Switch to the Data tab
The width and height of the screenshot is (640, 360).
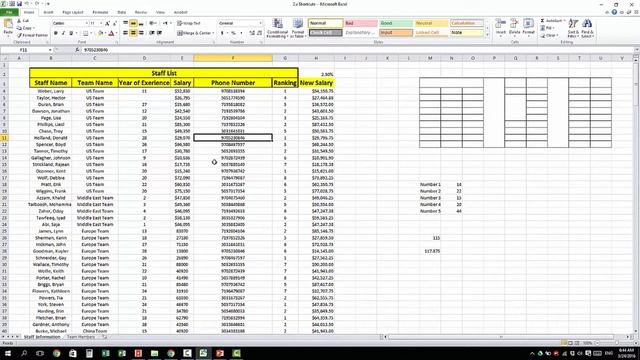point(122,12)
